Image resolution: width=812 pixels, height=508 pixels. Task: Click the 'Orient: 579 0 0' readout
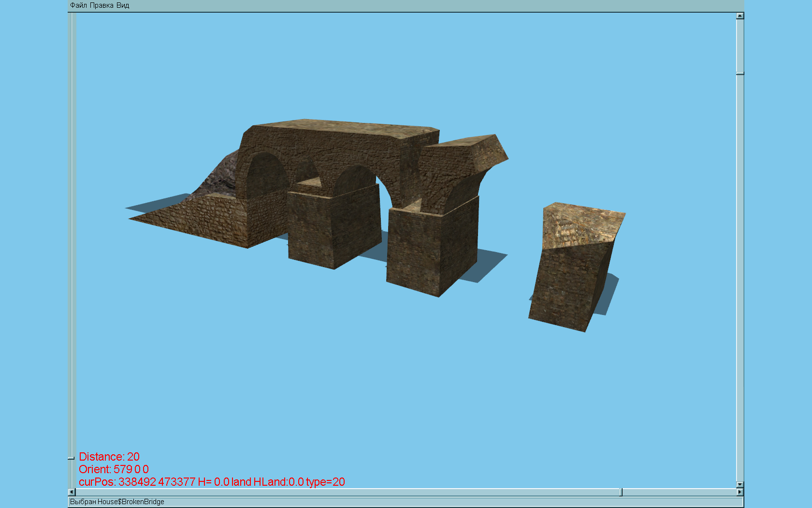click(x=114, y=469)
